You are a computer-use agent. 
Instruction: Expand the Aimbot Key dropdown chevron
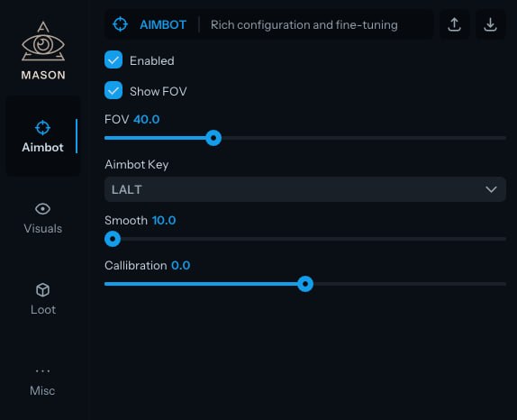click(x=491, y=189)
